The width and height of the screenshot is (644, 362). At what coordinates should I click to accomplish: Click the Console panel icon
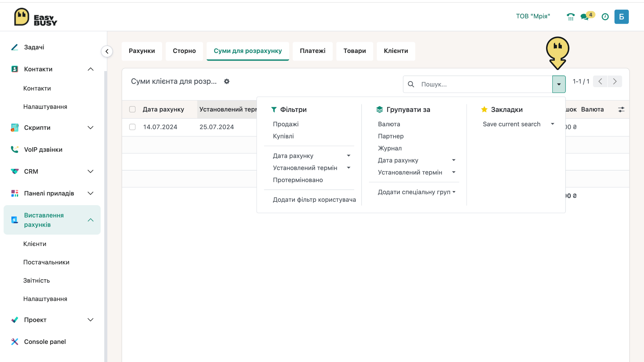coord(14,342)
